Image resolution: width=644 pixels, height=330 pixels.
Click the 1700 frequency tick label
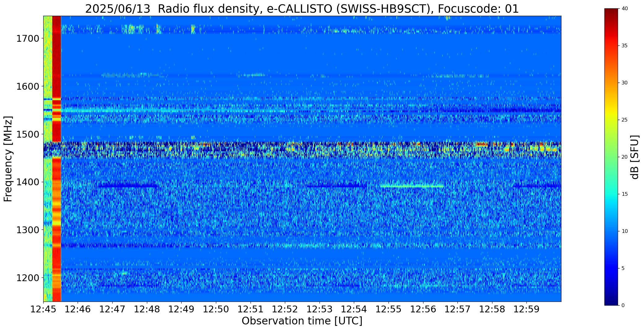(28, 39)
